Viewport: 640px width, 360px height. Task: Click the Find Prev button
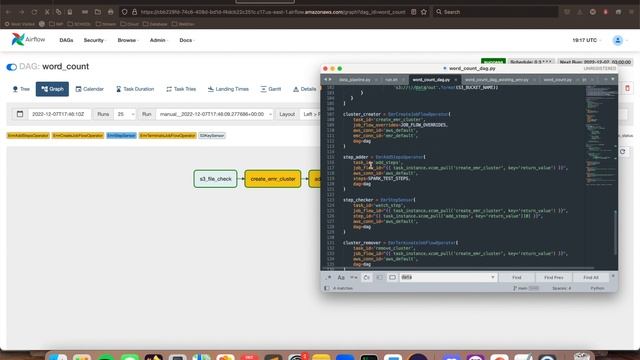[553, 278]
